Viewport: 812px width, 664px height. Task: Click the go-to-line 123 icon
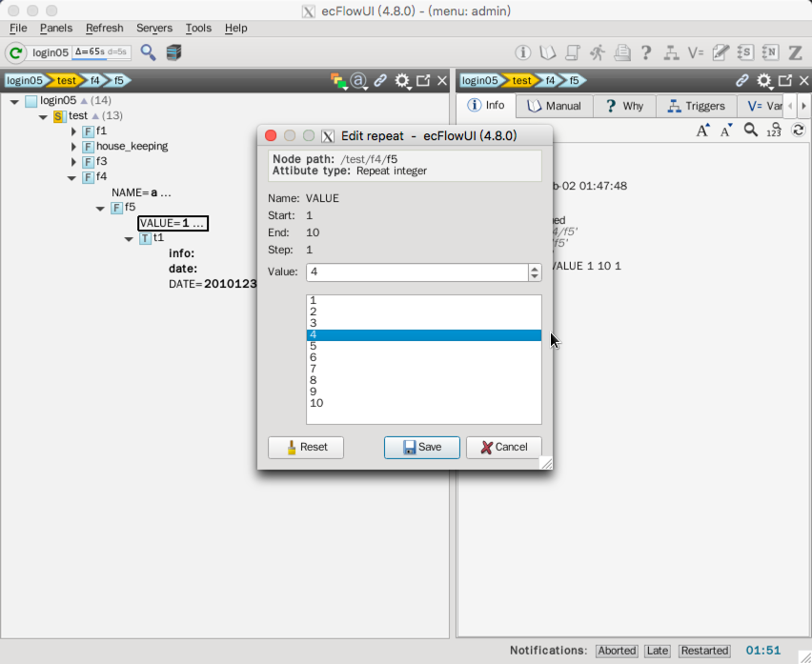point(774,130)
